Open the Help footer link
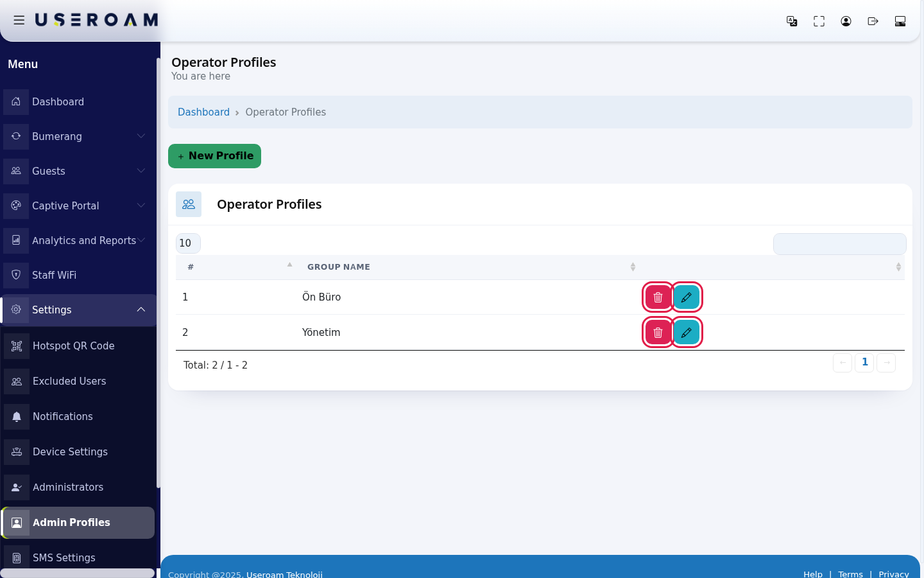The image size is (924, 578). [813, 574]
